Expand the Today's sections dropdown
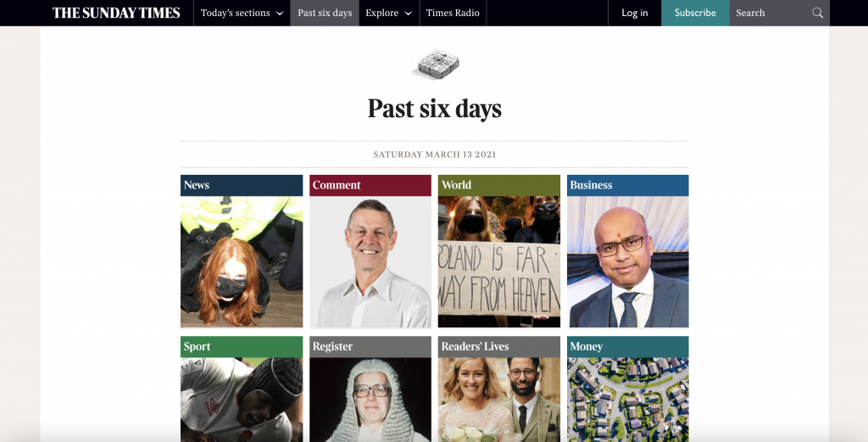 click(242, 13)
